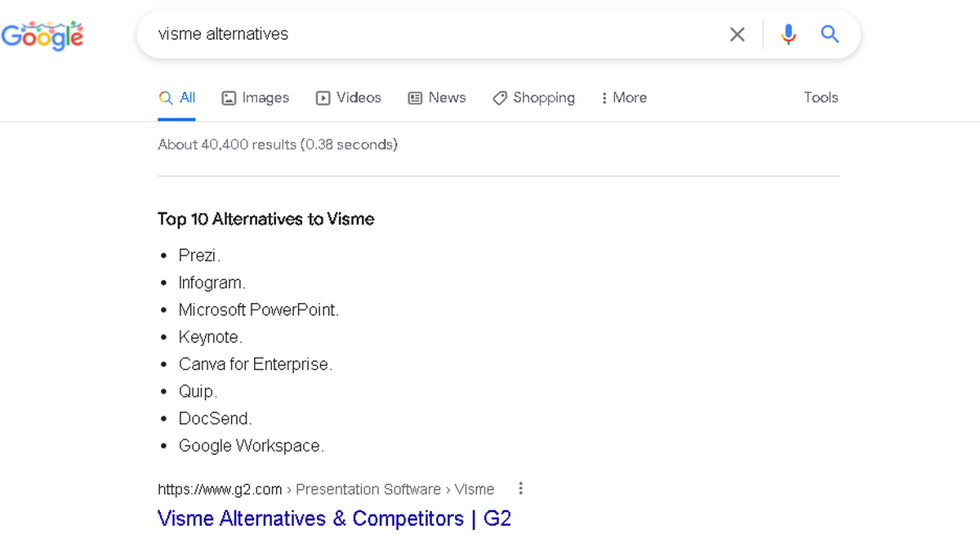The image size is (980, 534).
Task: Start voice search with microphone icon
Action: coord(788,34)
